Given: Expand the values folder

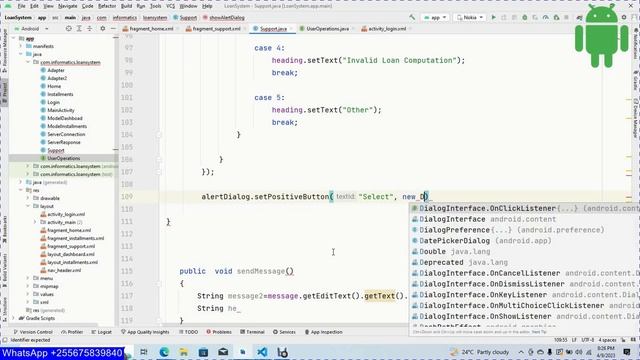Looking at the screenshot, I should pos(28,294).
